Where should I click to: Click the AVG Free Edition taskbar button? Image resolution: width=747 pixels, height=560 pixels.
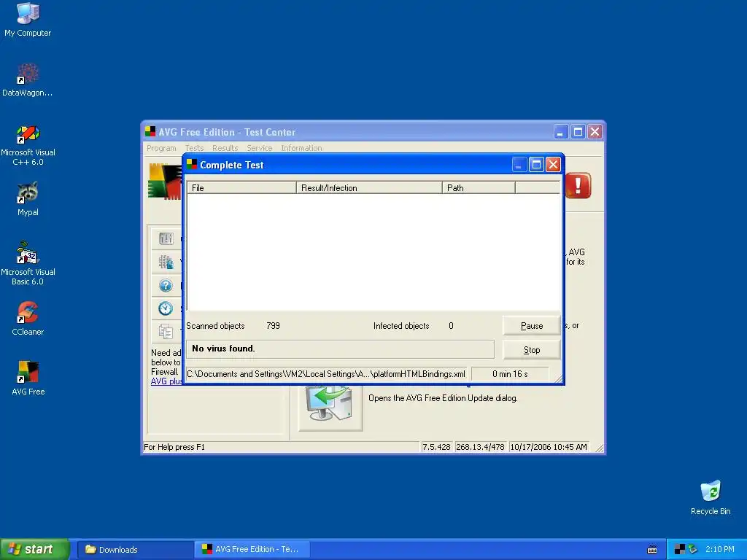tap(252, 550)
